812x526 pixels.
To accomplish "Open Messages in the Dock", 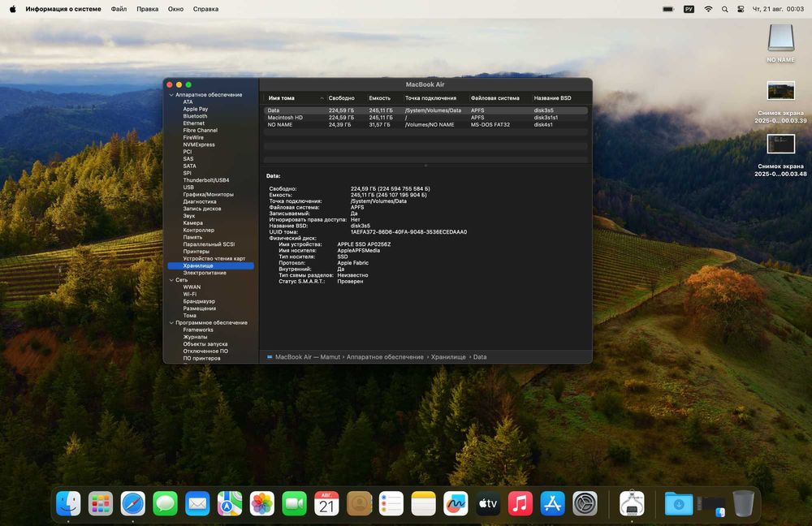I will tap(165, 503).
